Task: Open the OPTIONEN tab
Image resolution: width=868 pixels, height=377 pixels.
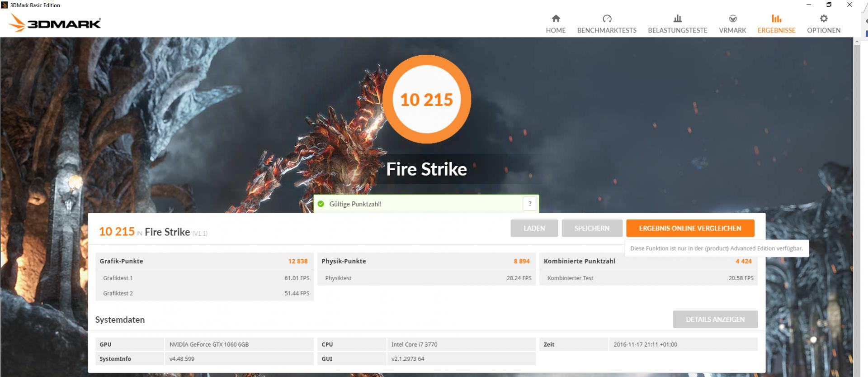Action: tap(824, 24)
